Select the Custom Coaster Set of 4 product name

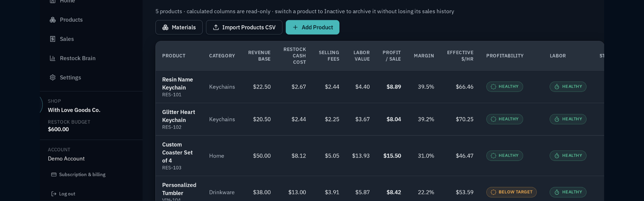click(x=178, y=153)
